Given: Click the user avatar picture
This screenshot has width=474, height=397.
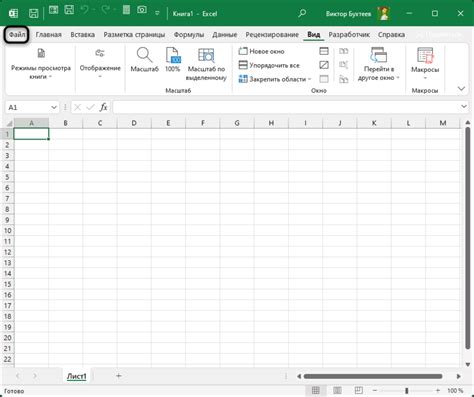Looking at the screenshot, I should click(384, 13).
